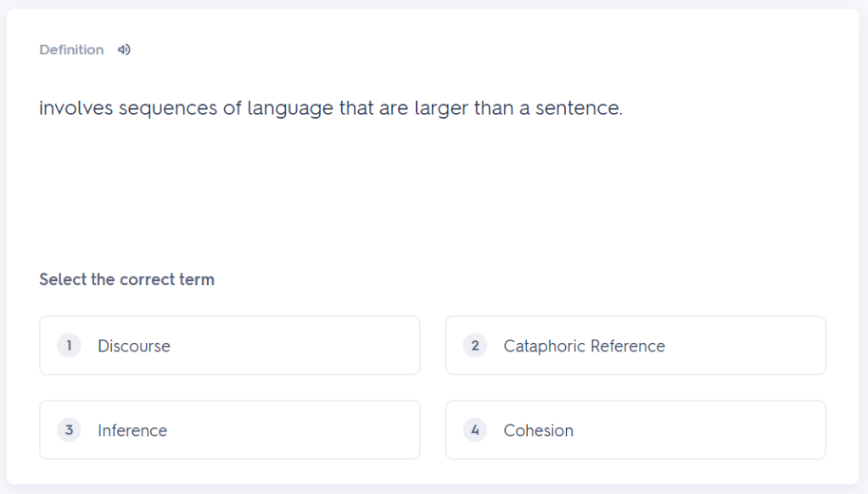Click the word "Inference" in option three

pos(132,431)
